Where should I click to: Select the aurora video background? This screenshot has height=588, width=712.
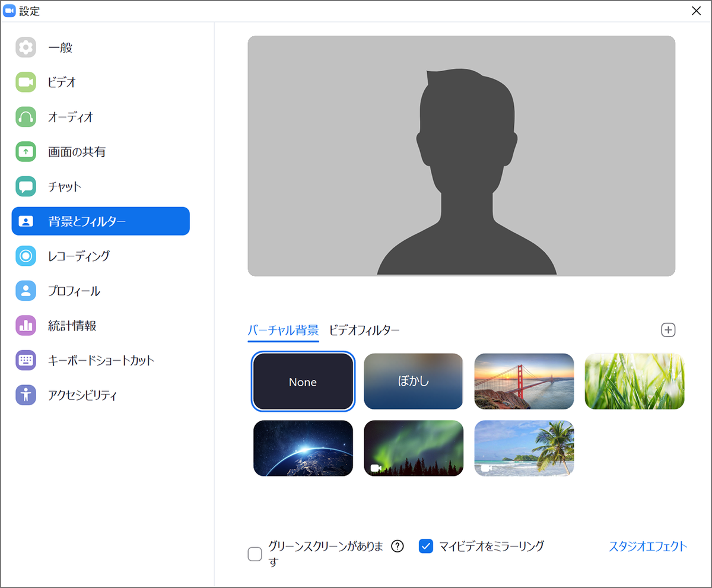coord(413,448)
